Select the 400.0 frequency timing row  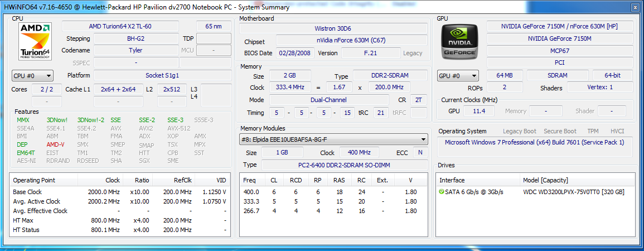coord(333,192)
